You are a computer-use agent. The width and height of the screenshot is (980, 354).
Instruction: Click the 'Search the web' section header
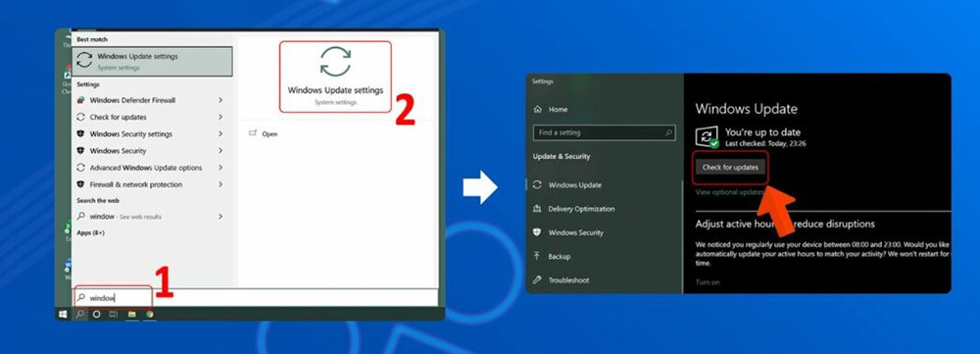pos(97,201)
